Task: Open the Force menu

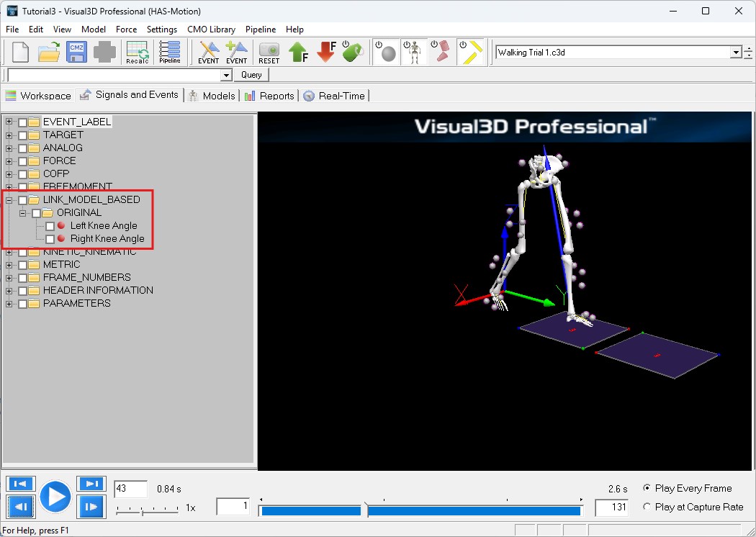Action: point(126,30)
